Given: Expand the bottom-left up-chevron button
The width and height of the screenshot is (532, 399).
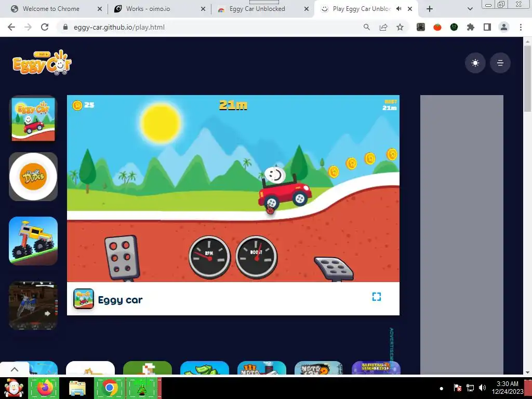Looking at the screenshot, I should click(15, 369).
